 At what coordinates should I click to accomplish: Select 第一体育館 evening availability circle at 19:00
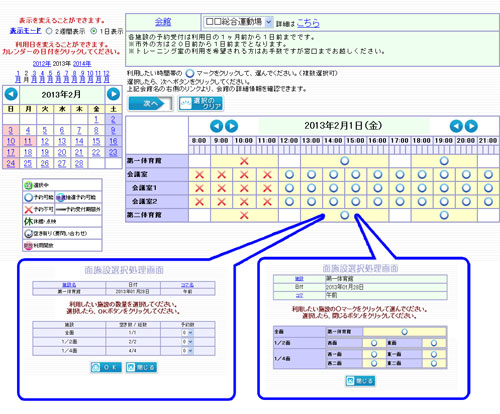click(x=444, y=161)
